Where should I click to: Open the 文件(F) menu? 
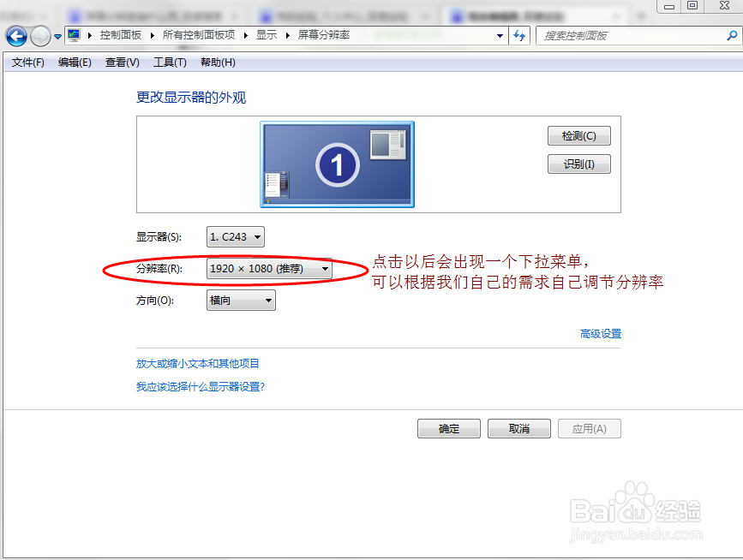coord(28,63)
